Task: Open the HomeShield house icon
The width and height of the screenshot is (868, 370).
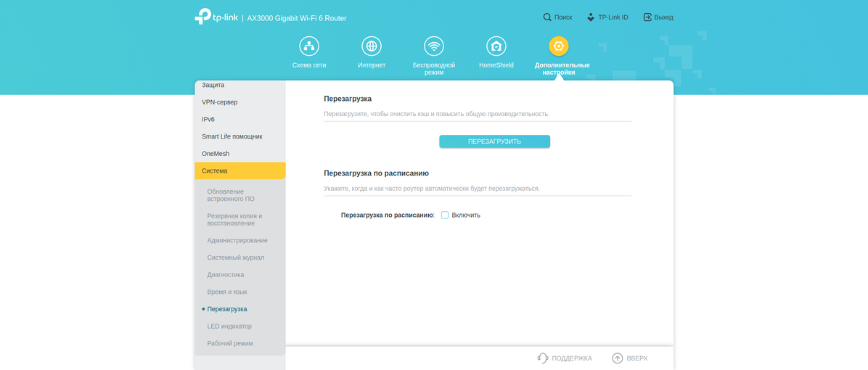Action: click(x=496, y=46)
